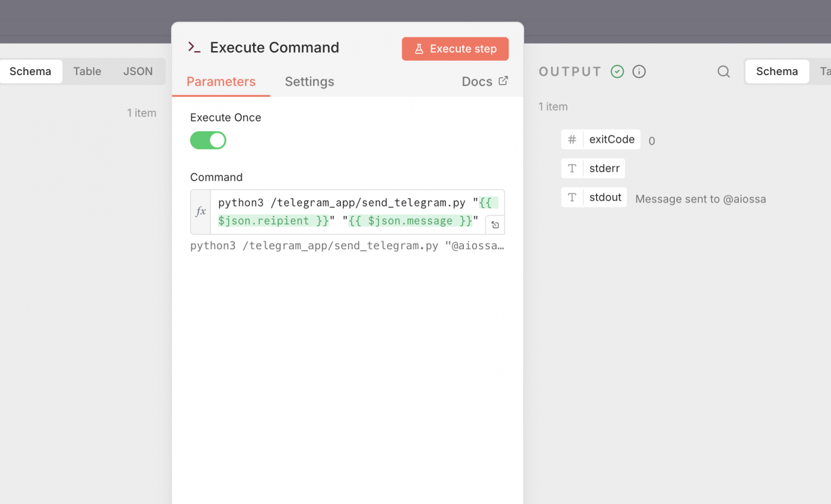Click the green success checkmark beside OUTPUT
This screenshot has width=831, height=504.
coord(617,71)
